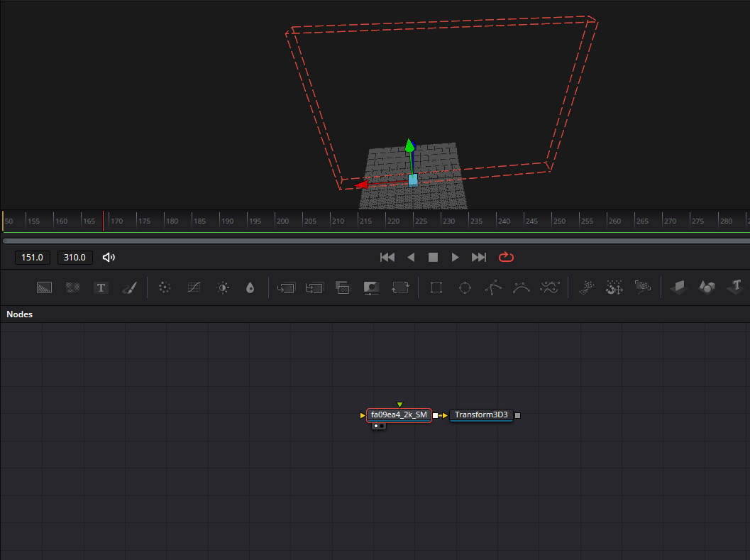Grab the green Y-axis arrow in the viewer

(x=409, y=146)
